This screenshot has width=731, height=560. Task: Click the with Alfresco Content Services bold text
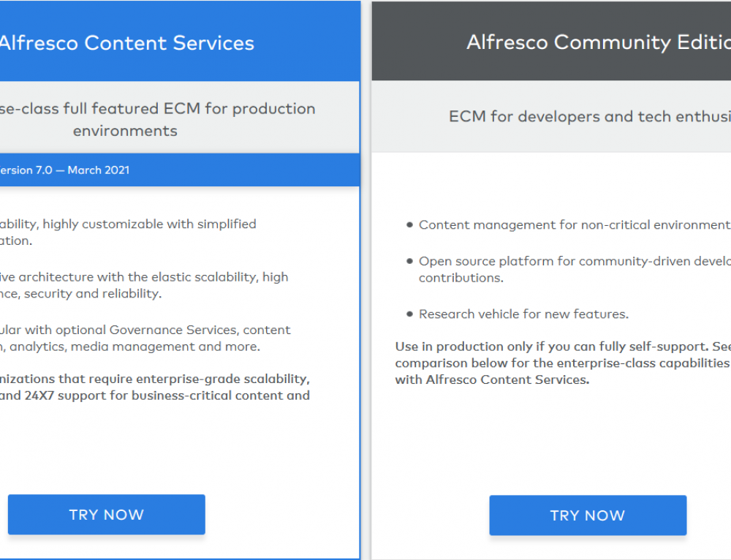[x=492, y=379]
